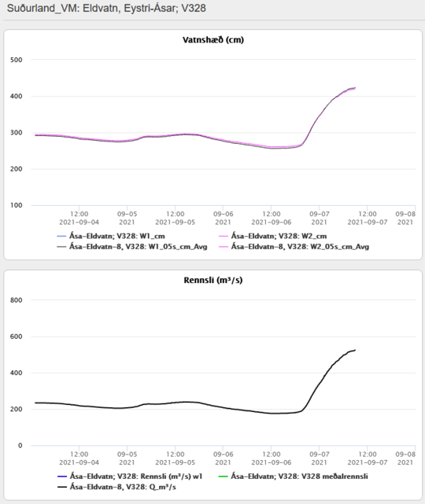Click the Vatnshæð (cm) chart title
Image resolution: width=425 pixels, height=504 pixels.
tap(213, 40)
